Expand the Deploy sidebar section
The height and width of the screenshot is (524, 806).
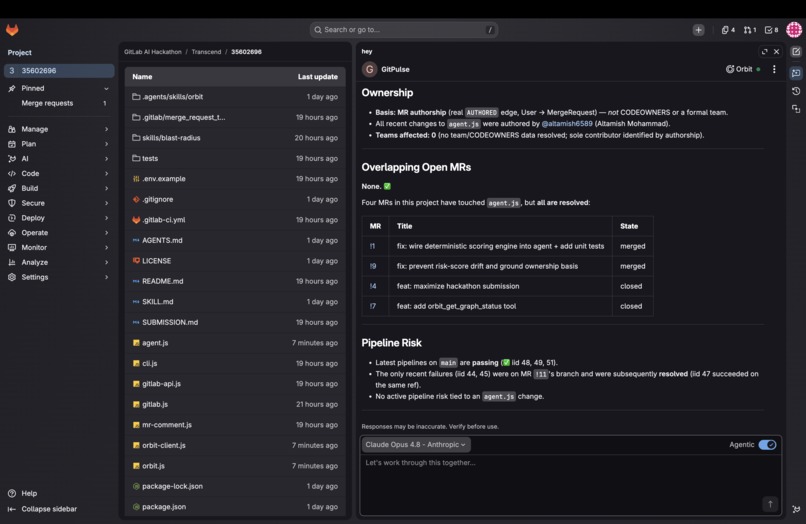point(59,218)
